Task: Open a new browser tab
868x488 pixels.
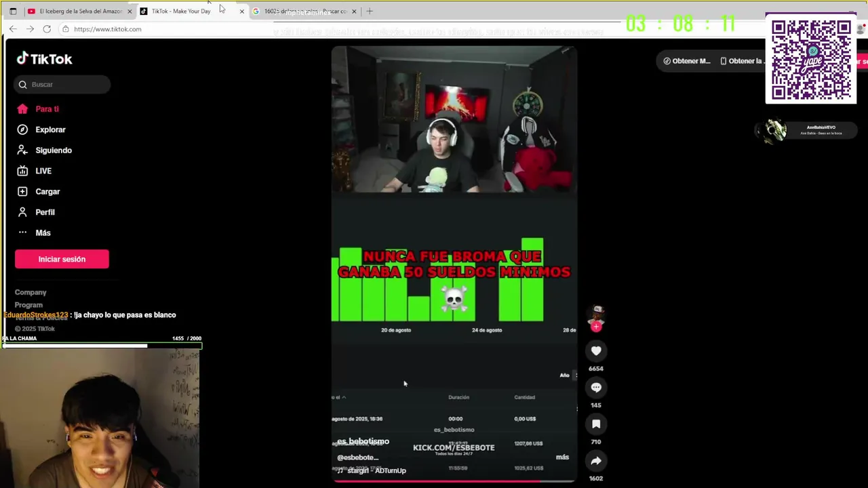Action: (370, 11)
